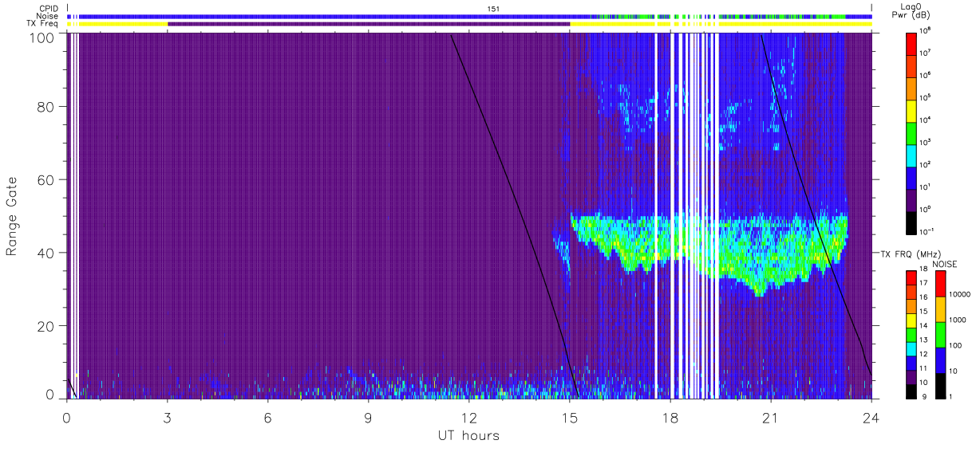This screenshot has width=980, height=452.
Task: Click the black segment of TX FRQ colorbar
Action: (x=911, y=390)
